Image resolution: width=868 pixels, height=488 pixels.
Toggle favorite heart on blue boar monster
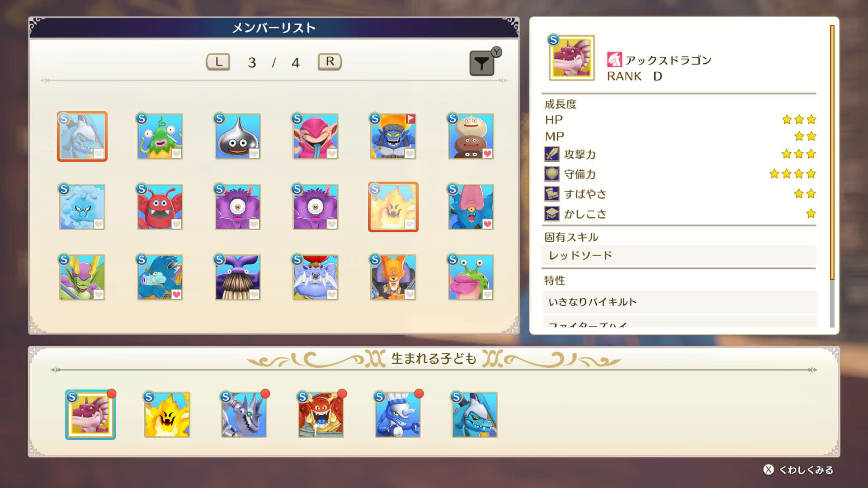pos(176,295)
